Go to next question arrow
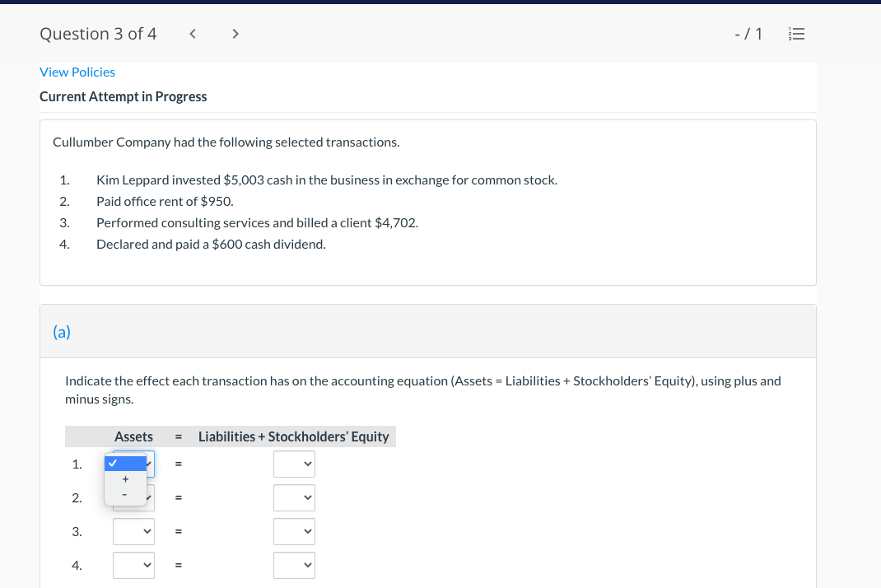Screen dimensions: 881x588 click(235, 34)
